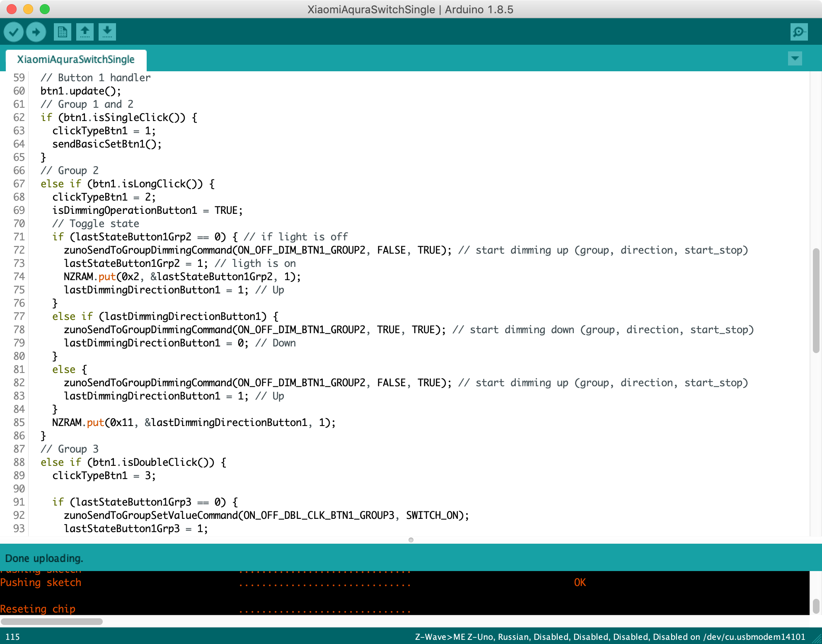The width and height of the screenshot is (822, 644).
Task: Click the orange put keyword on line 74
Action: tap(107, 277)
